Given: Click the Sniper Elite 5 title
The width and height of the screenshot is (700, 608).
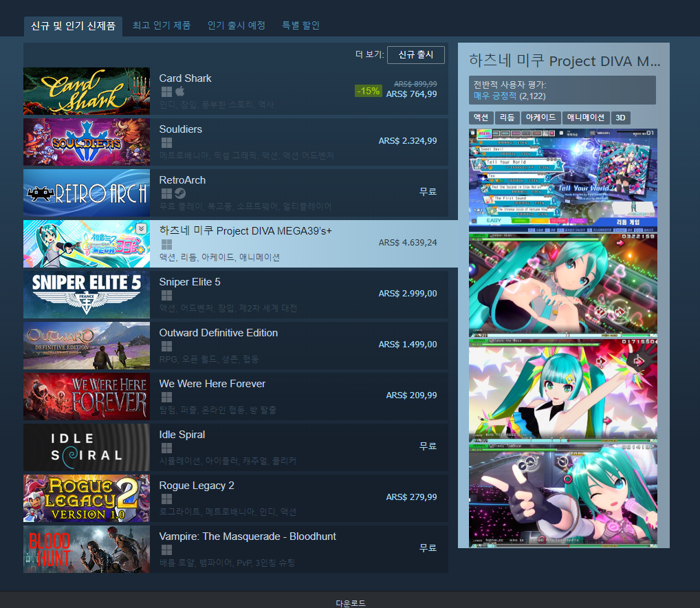Looking at the screenshot, I should (190, 282).
